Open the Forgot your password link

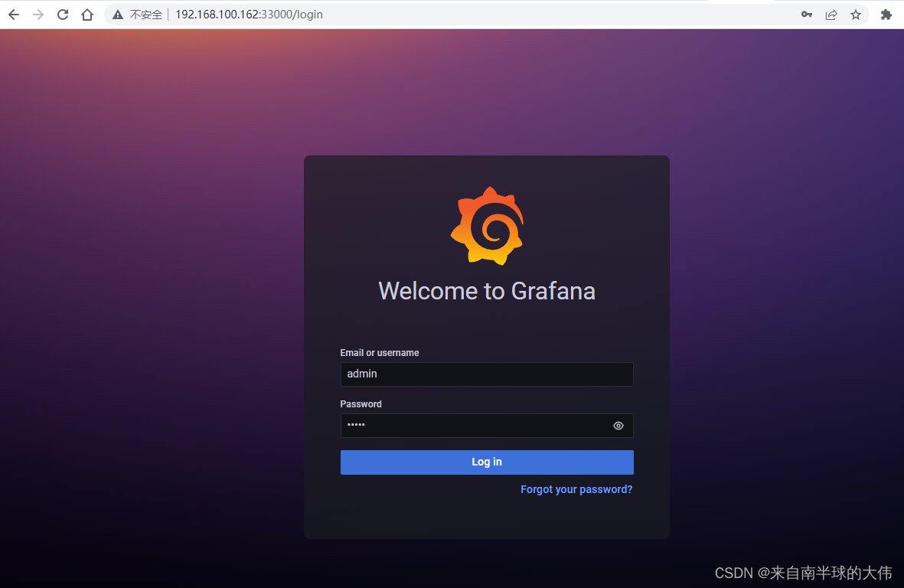(x=576, y=489)
